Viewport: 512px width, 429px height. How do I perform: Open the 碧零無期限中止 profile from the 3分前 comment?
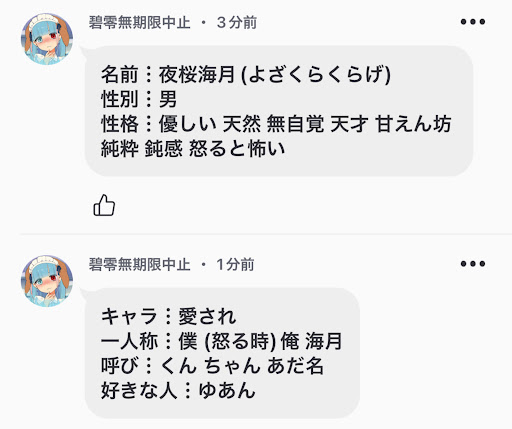[139, 23]
